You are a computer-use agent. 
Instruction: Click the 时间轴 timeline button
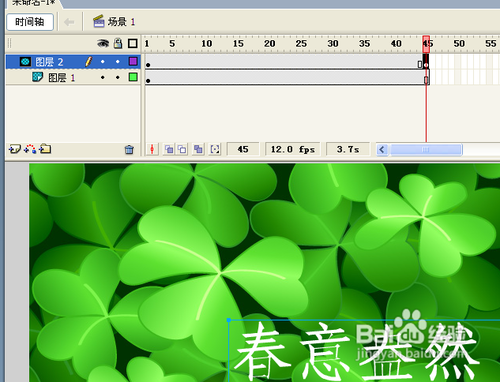pos(30,22)
